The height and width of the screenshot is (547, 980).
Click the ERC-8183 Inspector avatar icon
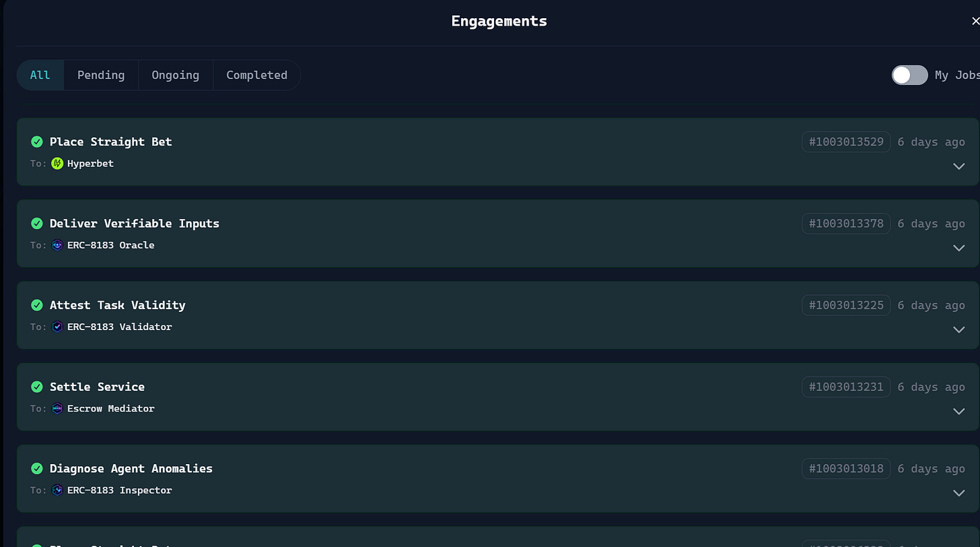click(x=57, y=490)
